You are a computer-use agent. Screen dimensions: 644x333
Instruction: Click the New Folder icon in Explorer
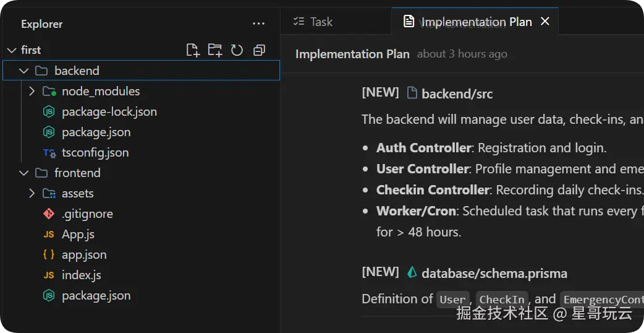[x=214, y=50]
